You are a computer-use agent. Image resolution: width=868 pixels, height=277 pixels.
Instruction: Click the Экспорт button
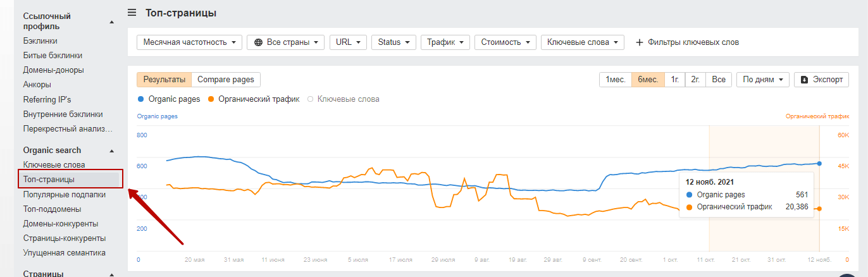coord(821,80)
